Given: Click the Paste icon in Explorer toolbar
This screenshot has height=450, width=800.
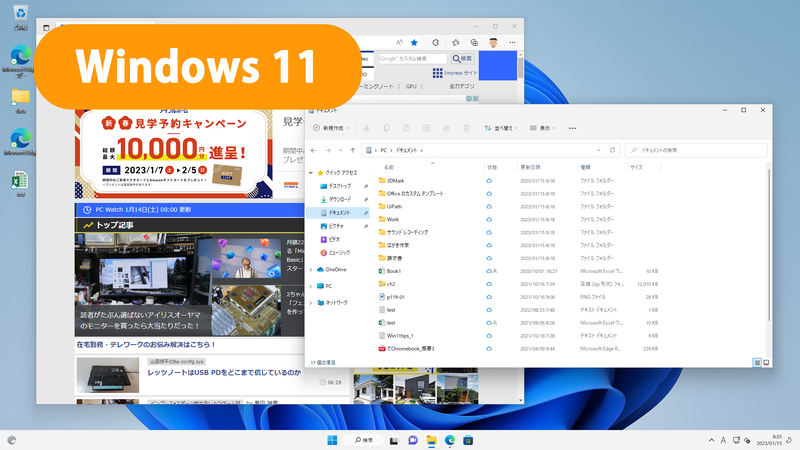Looking at the screenshot, I should pyautogui.click(x=407, y=128).
